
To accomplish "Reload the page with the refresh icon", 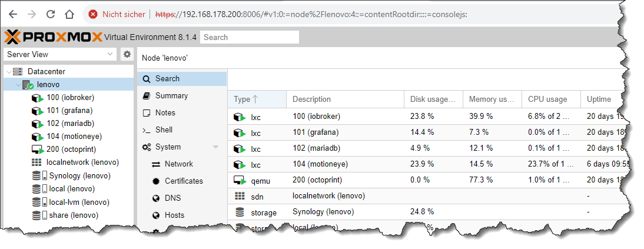I will (x=51, y=14).
